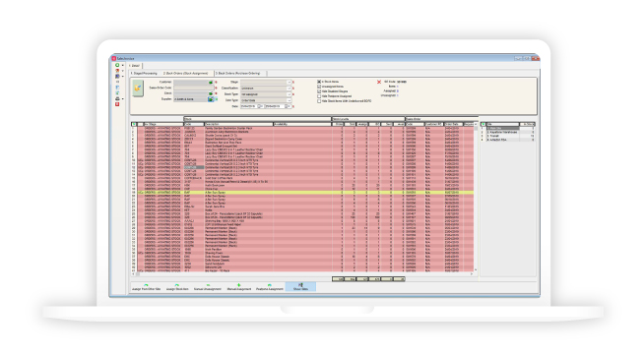The width and height of the screenshot is (644, 355).
Task: Click the Manual Unassignment button
Action: tap(208, 287)
